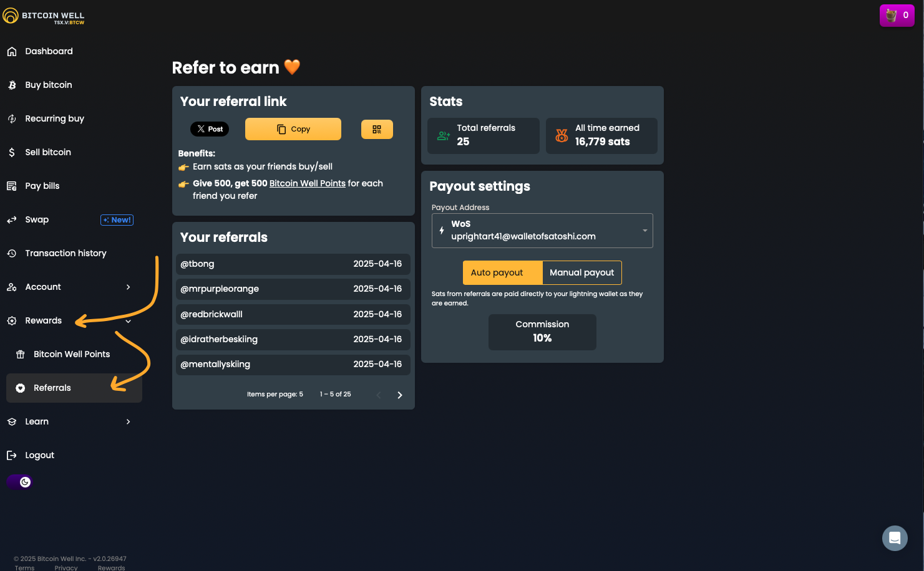Open Bitcoin Well Points in sidebar
This screenshot has width=924, height=571.
[71, 354]
